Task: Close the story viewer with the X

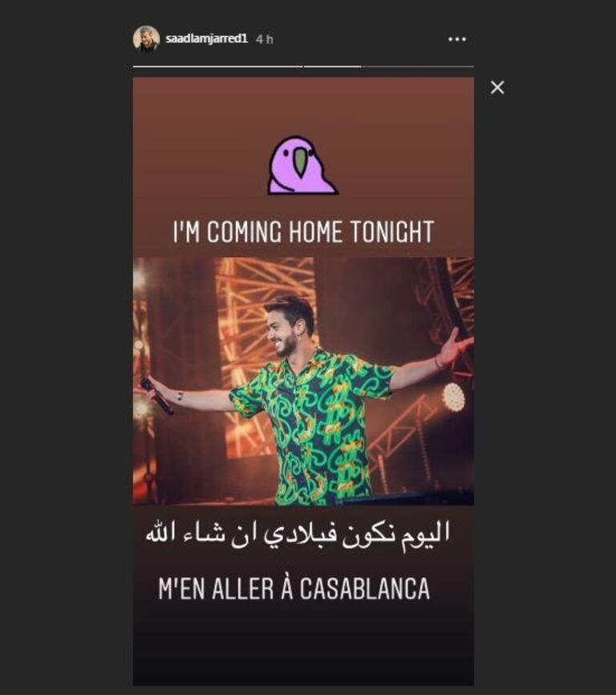Action: tap(497, 87)
